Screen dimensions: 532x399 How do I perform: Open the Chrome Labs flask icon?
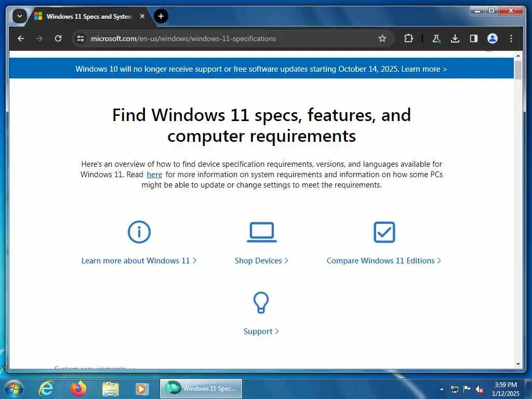coord(436,38)
